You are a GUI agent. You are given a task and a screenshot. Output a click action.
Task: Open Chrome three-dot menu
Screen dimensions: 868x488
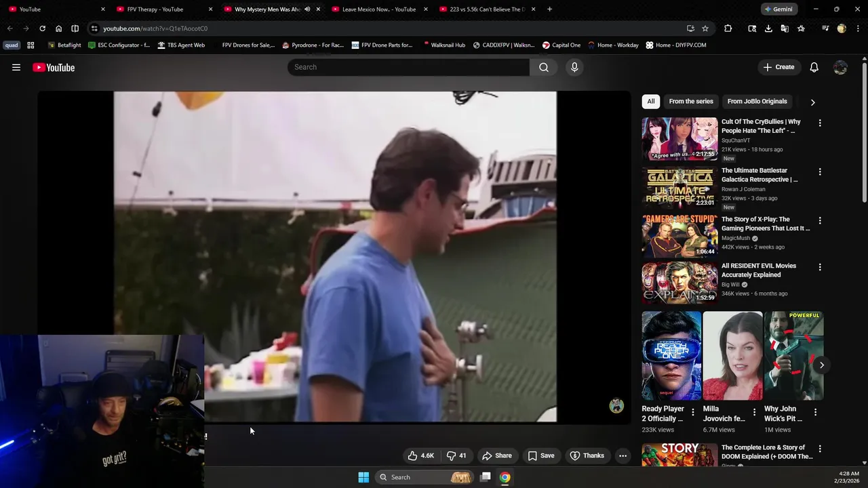coord(858,28)
